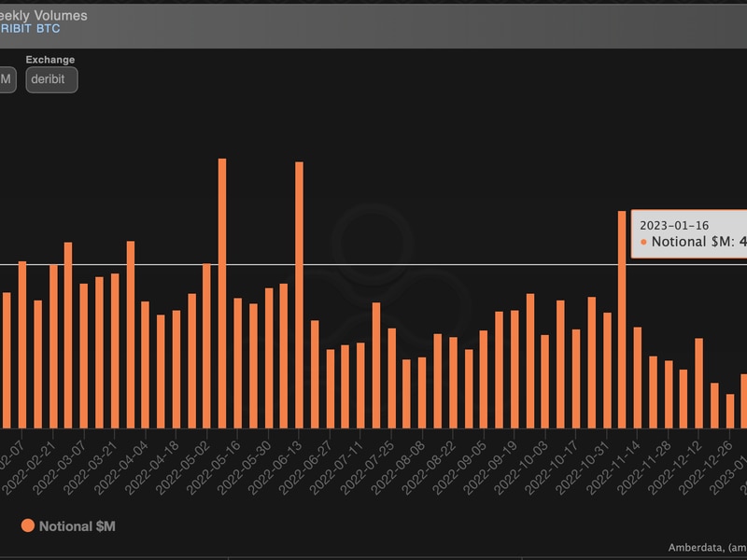Open the partially visible dropdown ending in M
The height and width of the screenshot is (560, 747).
[x=6, y=80]
